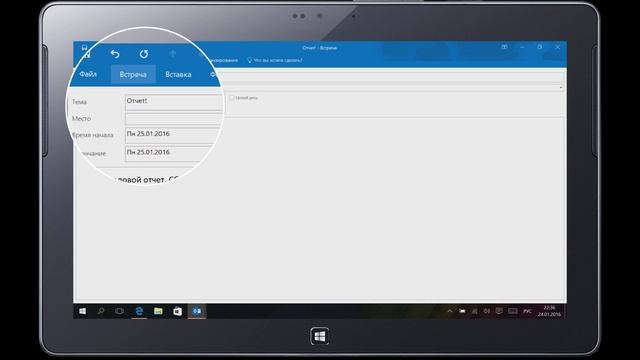Click the battery icon in system tray
Viewport: 640px width, 360px height.
pos(462,311)
